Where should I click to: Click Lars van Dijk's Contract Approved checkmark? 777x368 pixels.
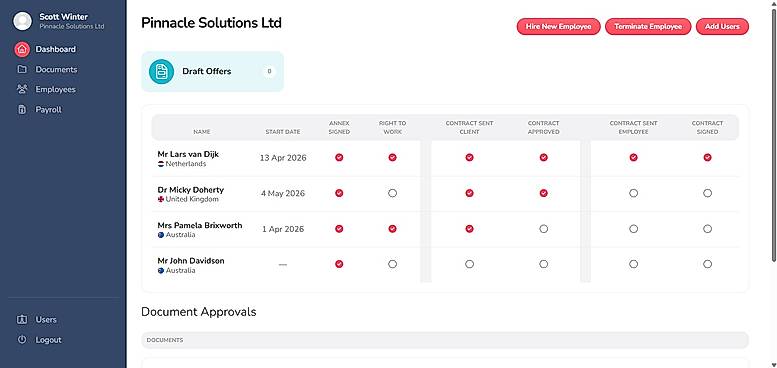(544, 158)
